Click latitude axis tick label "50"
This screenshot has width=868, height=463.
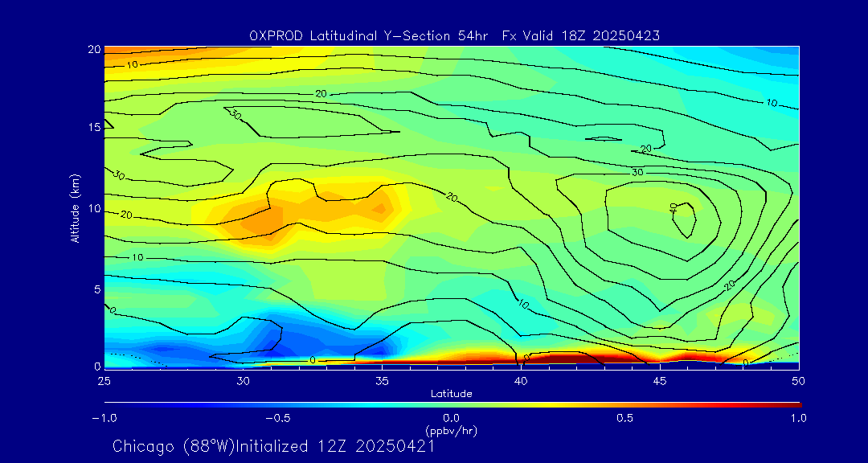(x=799, y=381)
